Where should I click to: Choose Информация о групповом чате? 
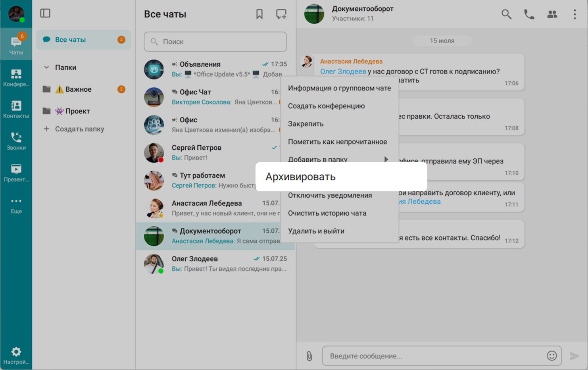pyautogui.click(x=339, y=88)
